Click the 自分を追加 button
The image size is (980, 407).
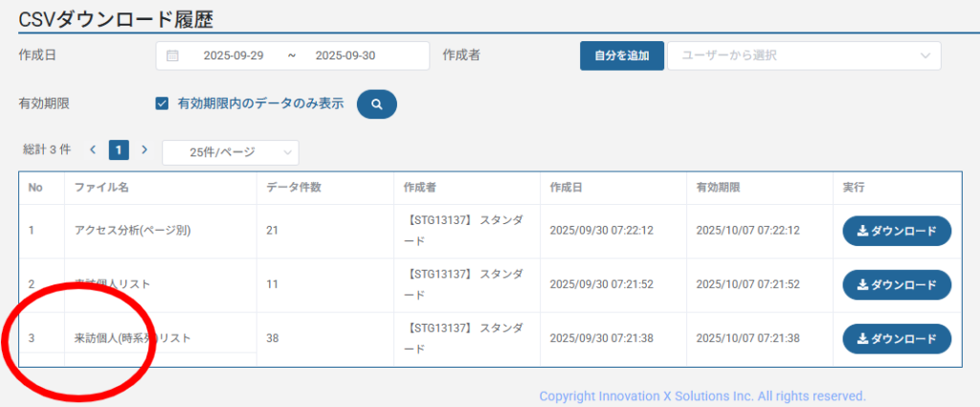(621, 56)
